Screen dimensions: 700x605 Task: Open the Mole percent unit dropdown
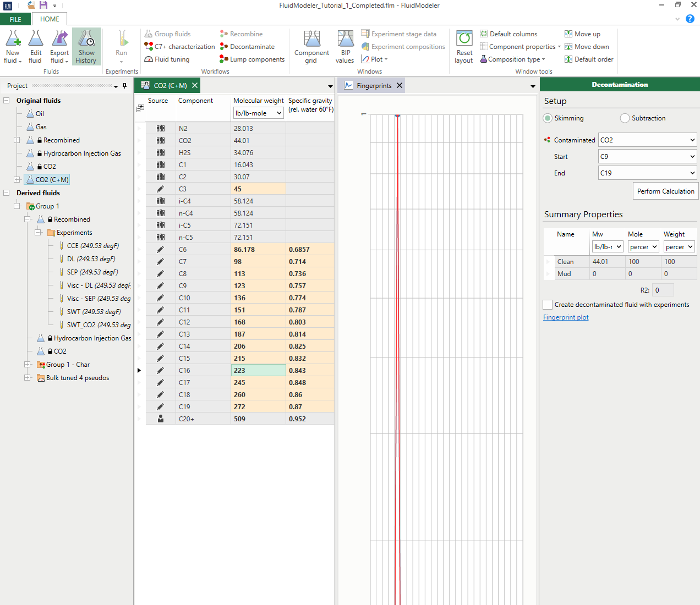pyautogui.click(x=643, y=247)
